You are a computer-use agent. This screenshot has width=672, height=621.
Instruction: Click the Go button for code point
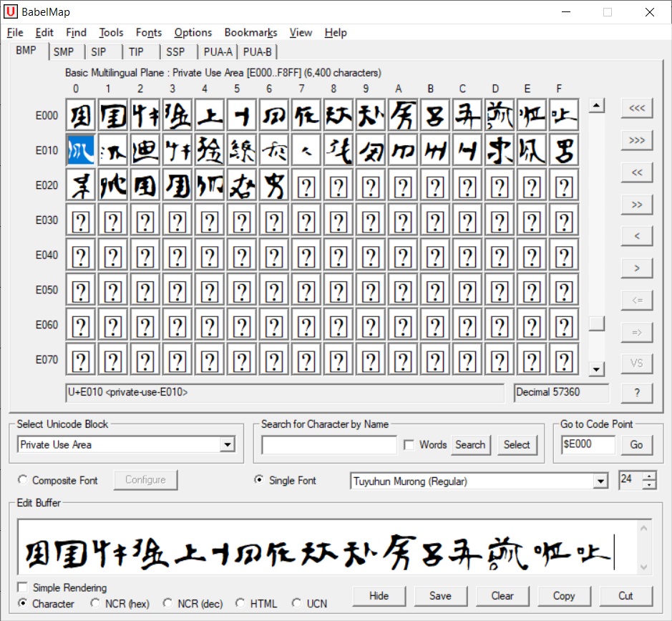point(636,445)
